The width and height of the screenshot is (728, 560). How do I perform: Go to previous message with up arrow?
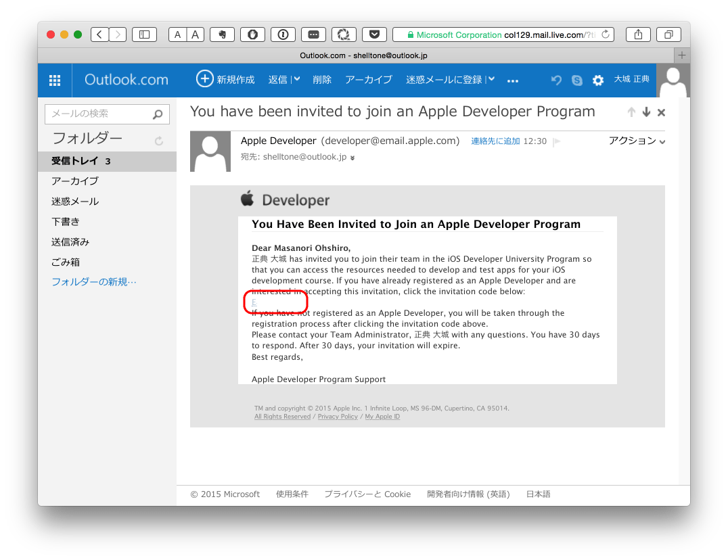(x=631, y=112)
